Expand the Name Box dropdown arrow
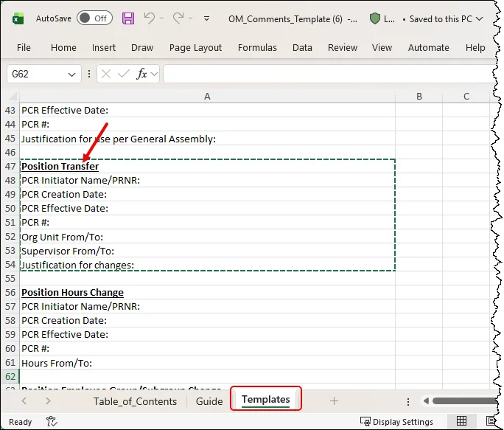 point(72,74)
